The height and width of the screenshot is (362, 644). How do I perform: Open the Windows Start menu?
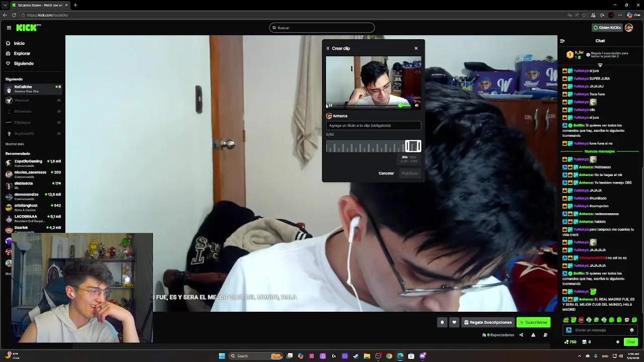pyautogui.click(x=221, y=356)
